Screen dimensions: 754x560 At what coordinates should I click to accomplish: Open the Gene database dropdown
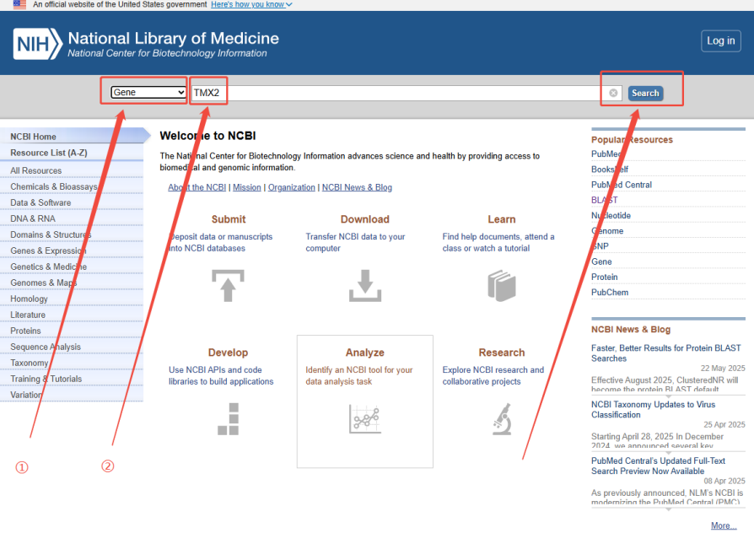click(x=148, y=92)
